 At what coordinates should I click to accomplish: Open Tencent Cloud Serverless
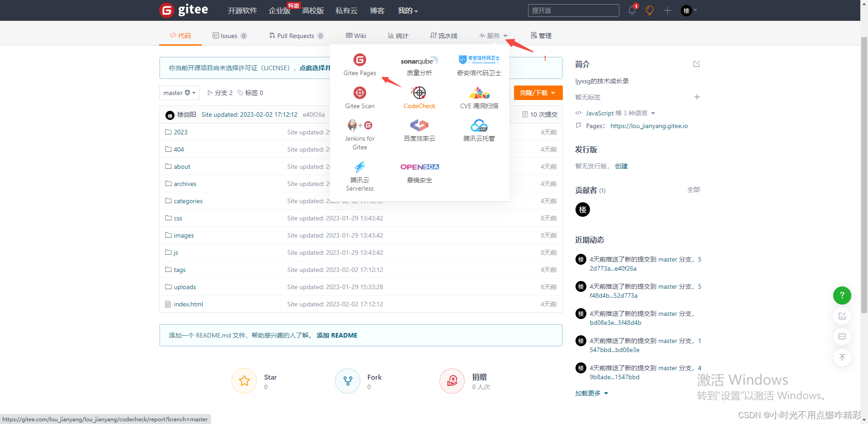tap(359, 176)
